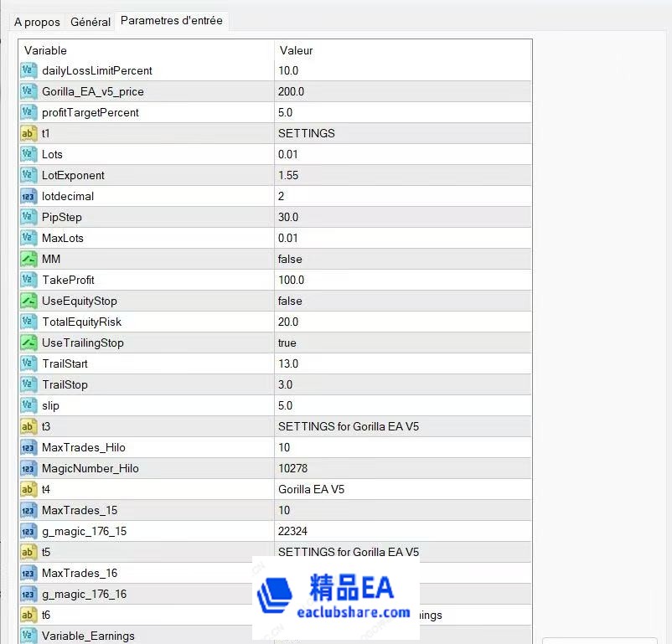Open the A propos tab
Image resolution: width=672 pixels, height=644 pixels.
(x=36, y=22)
